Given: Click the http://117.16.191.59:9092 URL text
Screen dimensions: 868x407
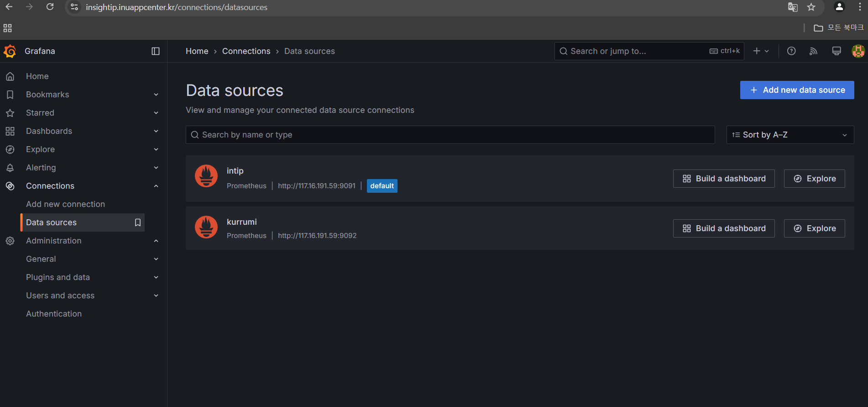Looking at the screenshot, I should click(x=317, y=236).
